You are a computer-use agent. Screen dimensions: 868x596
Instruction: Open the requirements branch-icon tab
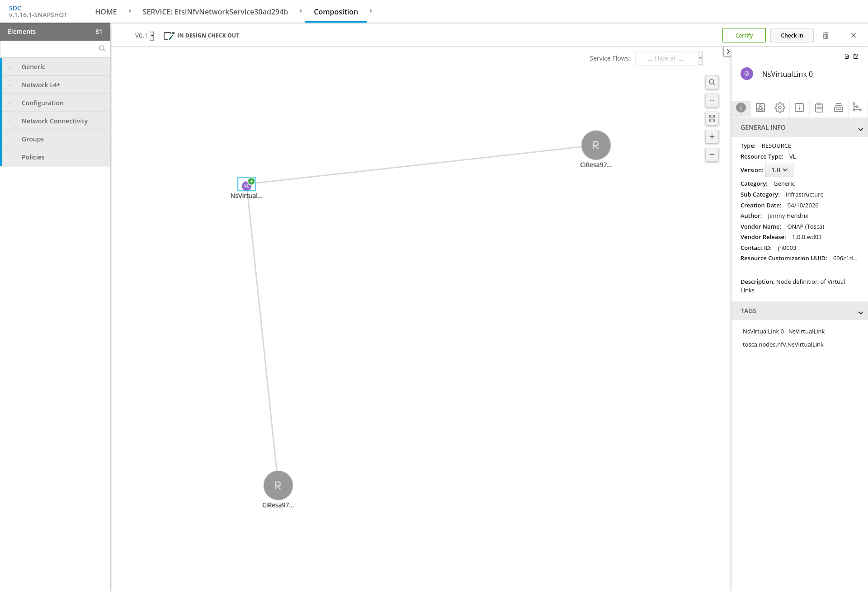point(857,108)
